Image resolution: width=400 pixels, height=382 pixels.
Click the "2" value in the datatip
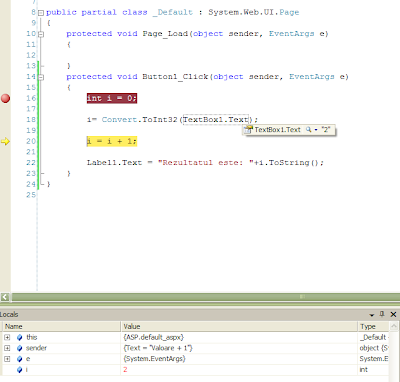click(x=326, y=130)
